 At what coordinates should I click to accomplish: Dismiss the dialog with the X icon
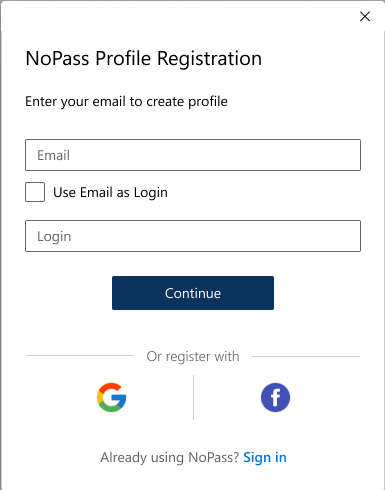click(x=365, y=16)
